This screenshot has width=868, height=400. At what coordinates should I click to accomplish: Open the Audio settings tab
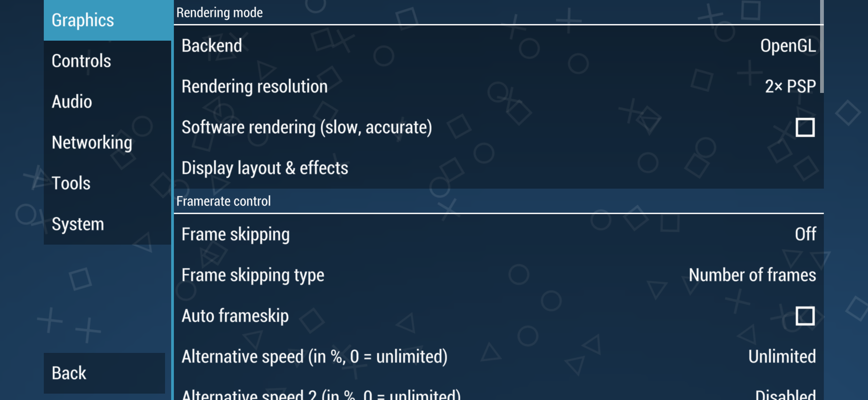coord(107,102)
